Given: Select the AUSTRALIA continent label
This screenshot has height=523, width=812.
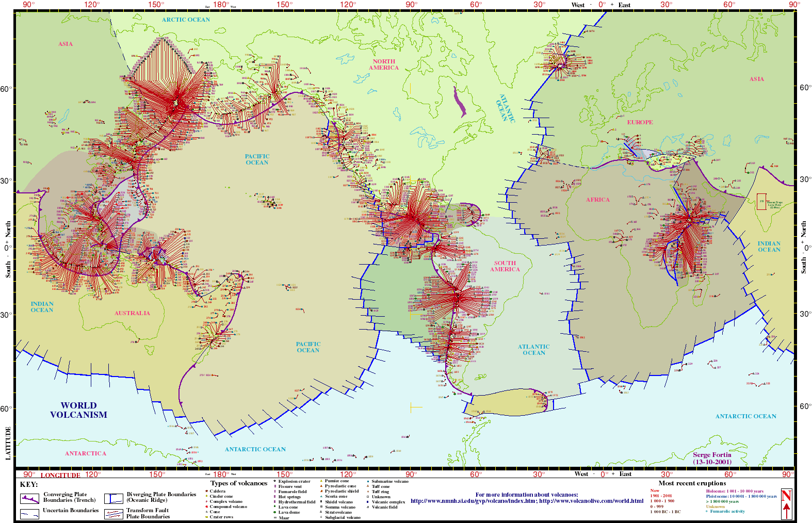Looking at the screenshot, I should point(132,313).
